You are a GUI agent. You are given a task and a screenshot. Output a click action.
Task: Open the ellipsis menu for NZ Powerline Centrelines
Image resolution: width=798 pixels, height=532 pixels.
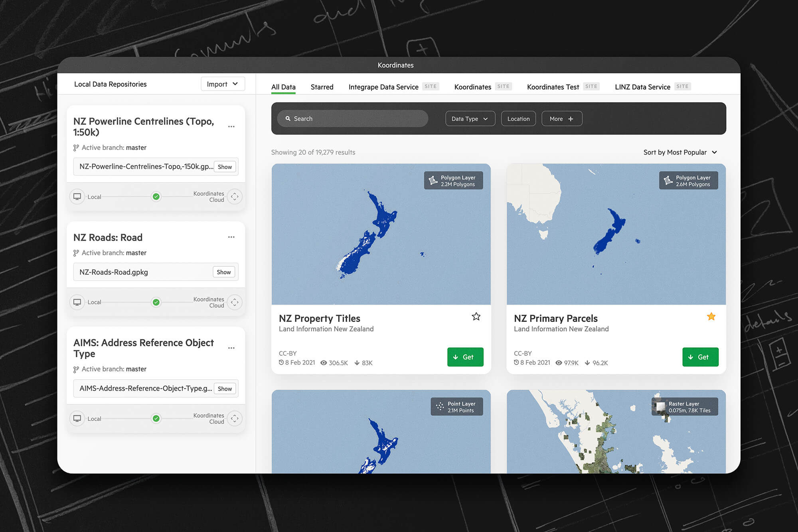231,126
